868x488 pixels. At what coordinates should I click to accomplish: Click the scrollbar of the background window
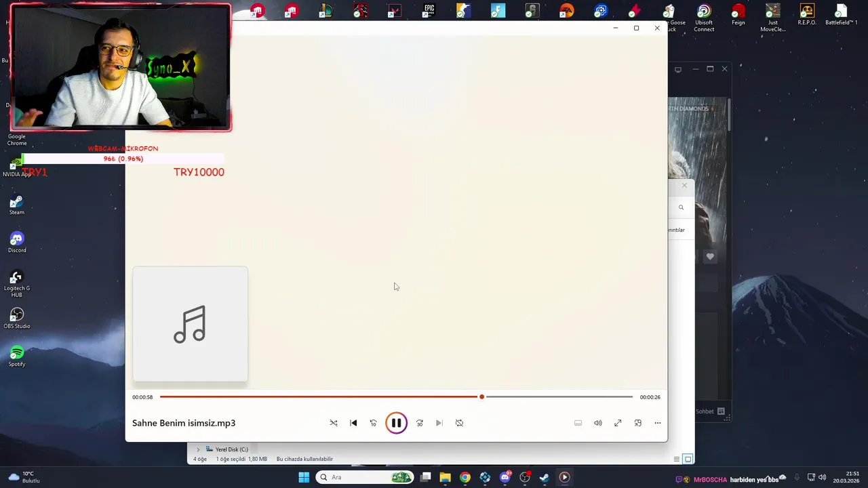click(729, 115)
